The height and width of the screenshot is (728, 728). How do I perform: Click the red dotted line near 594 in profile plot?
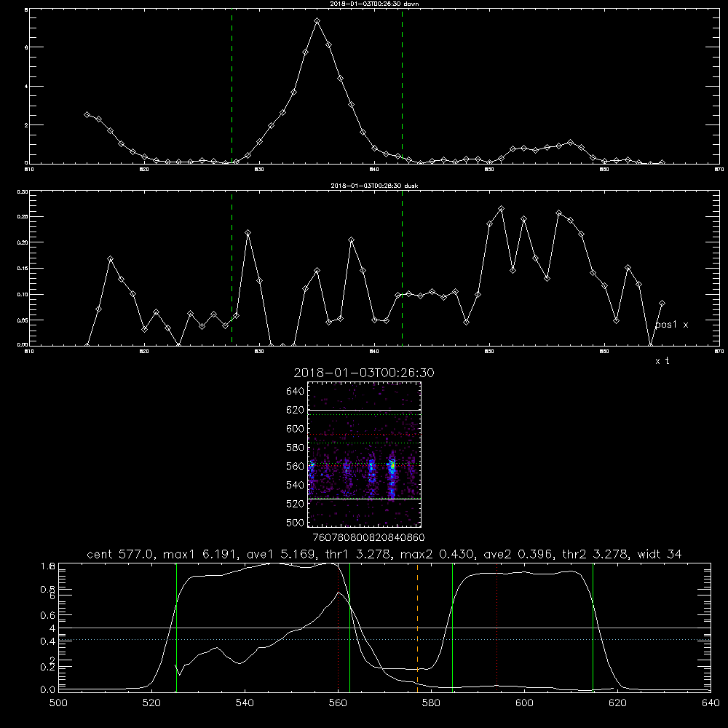(496, 627)
